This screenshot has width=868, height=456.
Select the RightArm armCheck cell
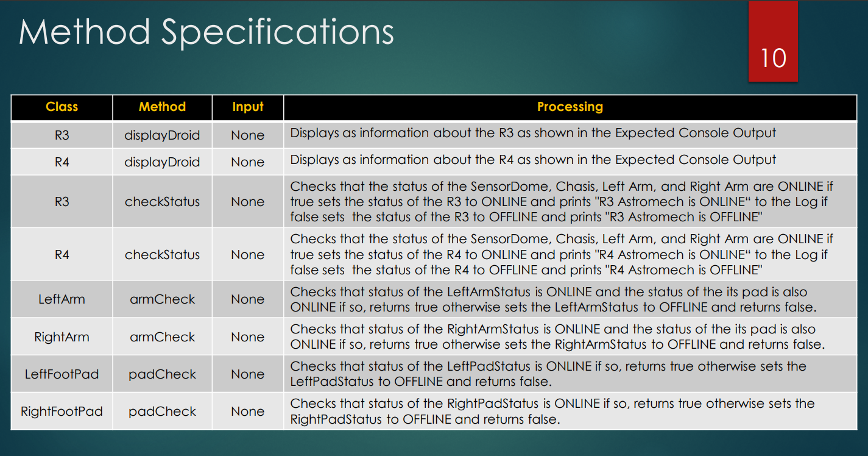[x=161, y=336]
